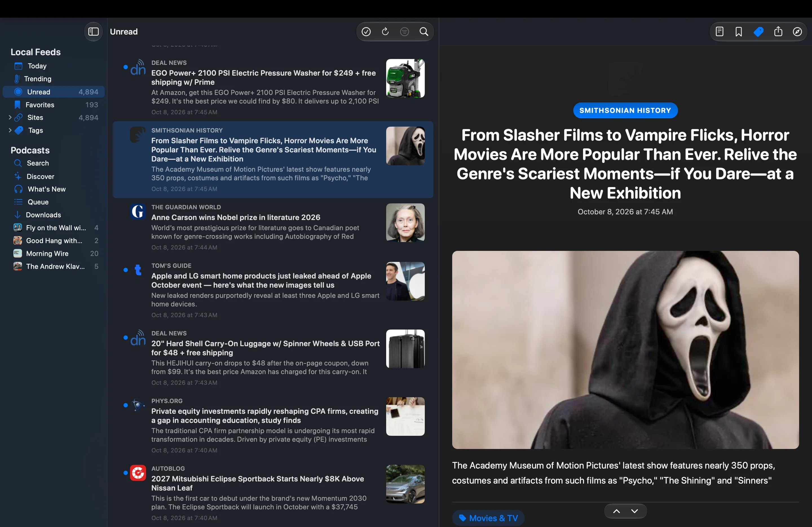Image resolution: width=812 pixels, height=527 pixels.
Task: Open the blue tag icon in toolbar
Action: (758, 32)
